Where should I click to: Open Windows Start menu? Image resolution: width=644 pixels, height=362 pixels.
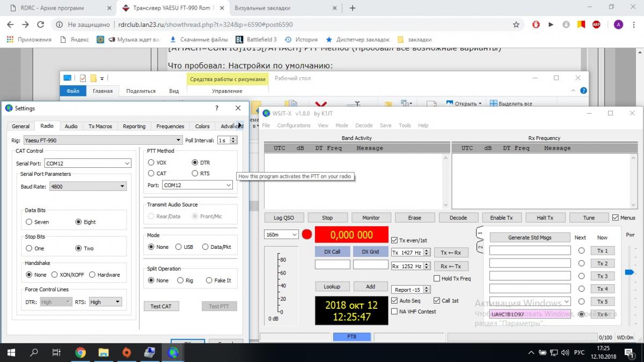(x=11, y=352)
